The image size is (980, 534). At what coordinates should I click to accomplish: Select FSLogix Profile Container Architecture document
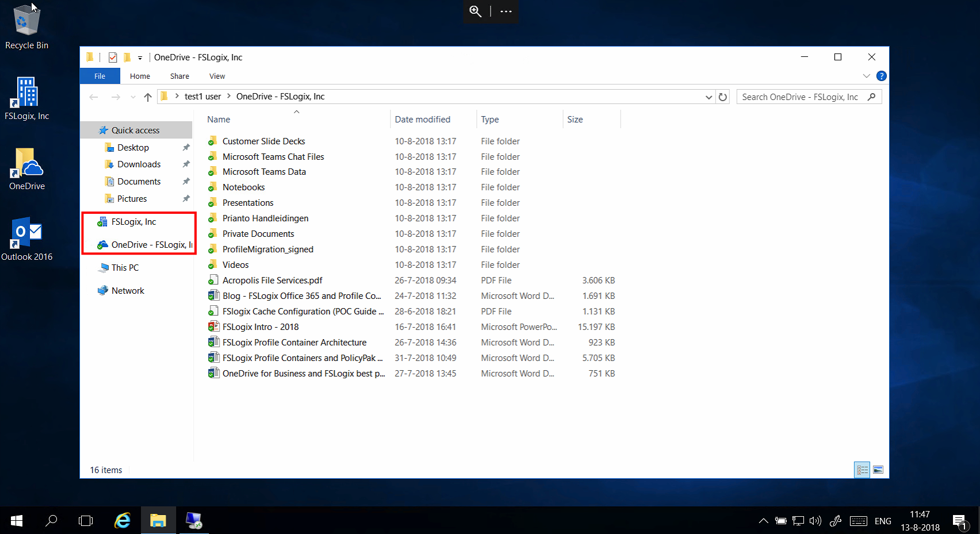pos(294,343)
